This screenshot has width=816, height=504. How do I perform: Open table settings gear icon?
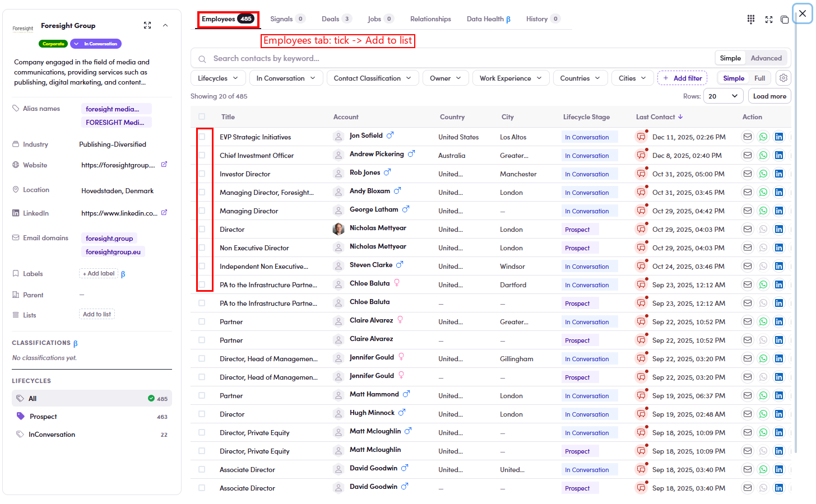click(x=783, y=78)
